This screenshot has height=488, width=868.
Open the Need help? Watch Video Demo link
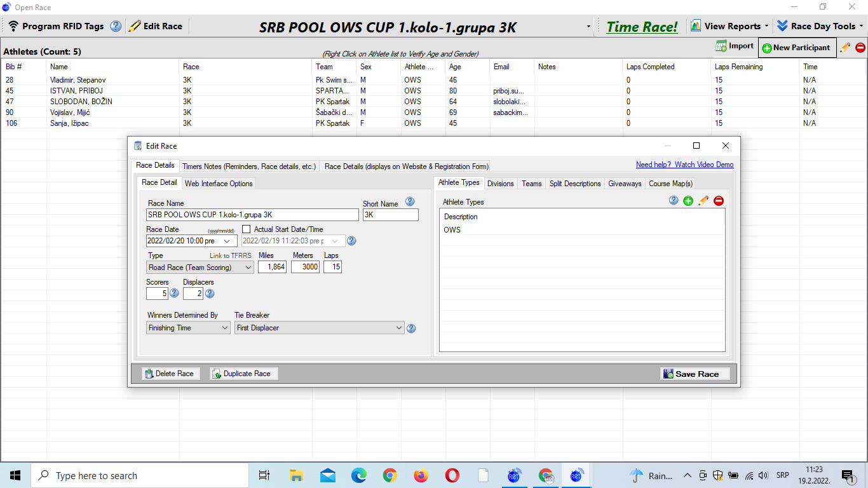[684, 165]
